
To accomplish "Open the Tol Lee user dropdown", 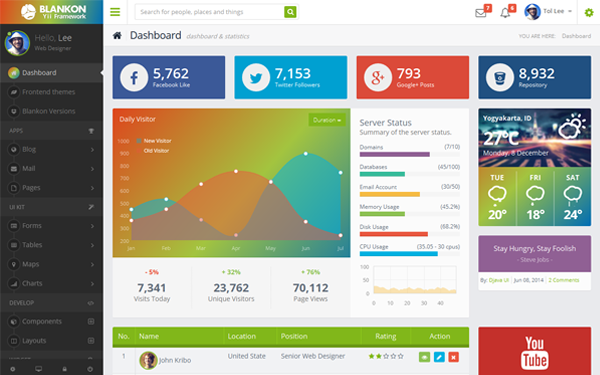I will pos(548,11).
